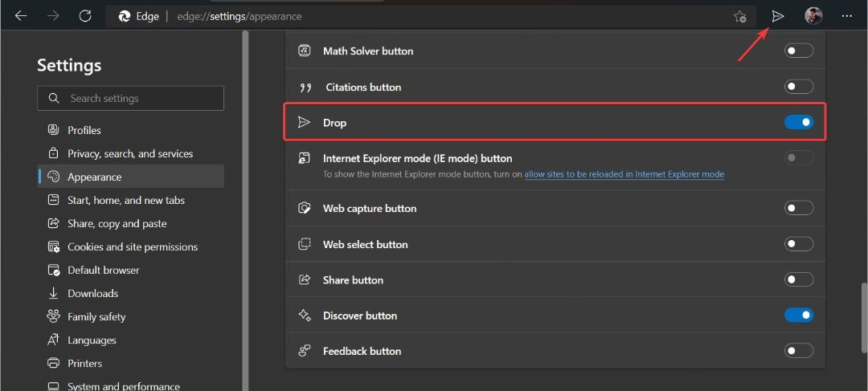Open the profile avatar menu
The height and width of the screenshot is (391, 868).
[813, 16]
